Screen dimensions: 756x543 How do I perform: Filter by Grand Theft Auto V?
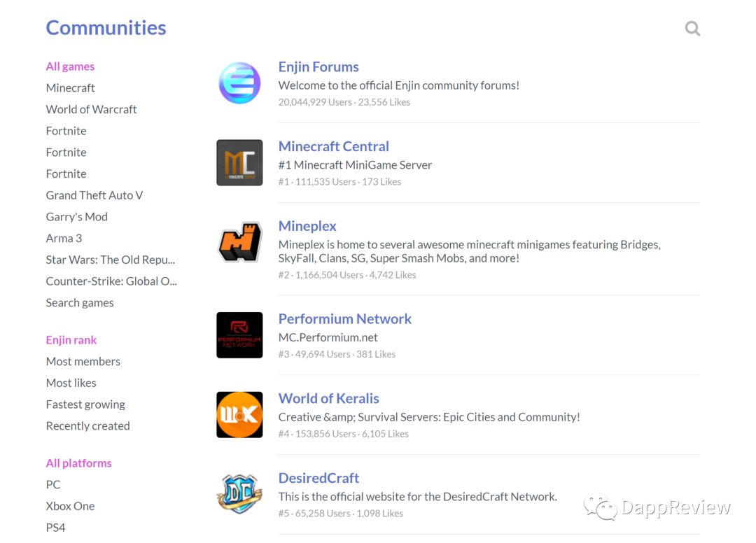click(94, 195)
